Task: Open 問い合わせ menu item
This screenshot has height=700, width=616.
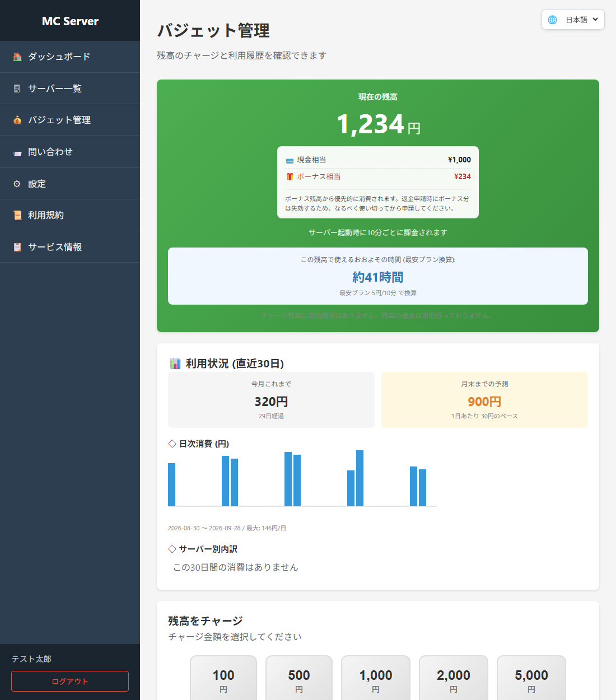Action: 70,152
